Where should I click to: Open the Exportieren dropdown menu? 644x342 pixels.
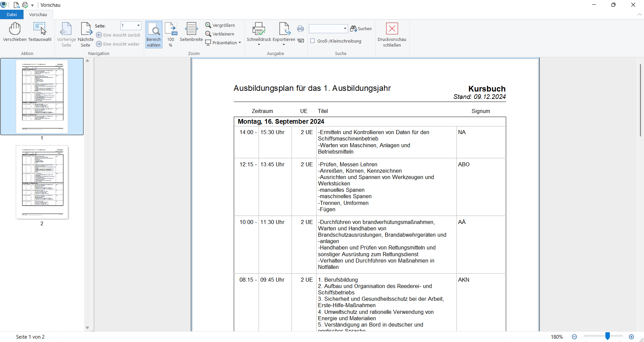point(284,44)
